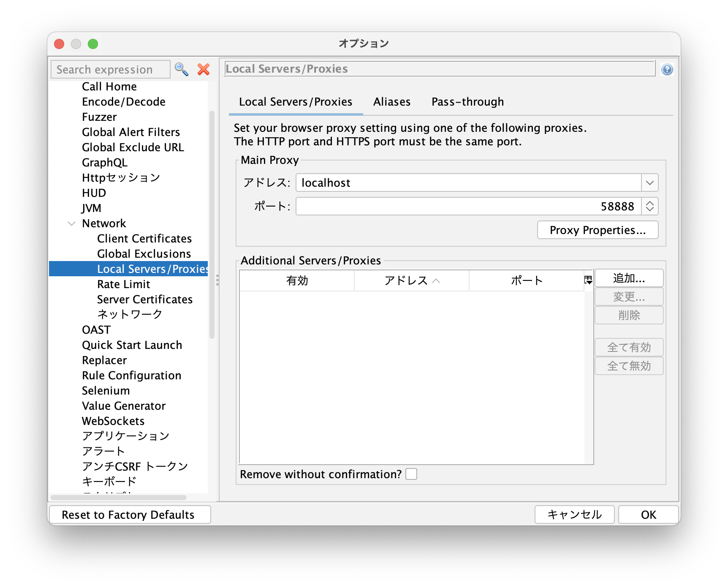Toggle Remove without confirmation checkbox
This screenshot has width=728, height=588.
411,474
